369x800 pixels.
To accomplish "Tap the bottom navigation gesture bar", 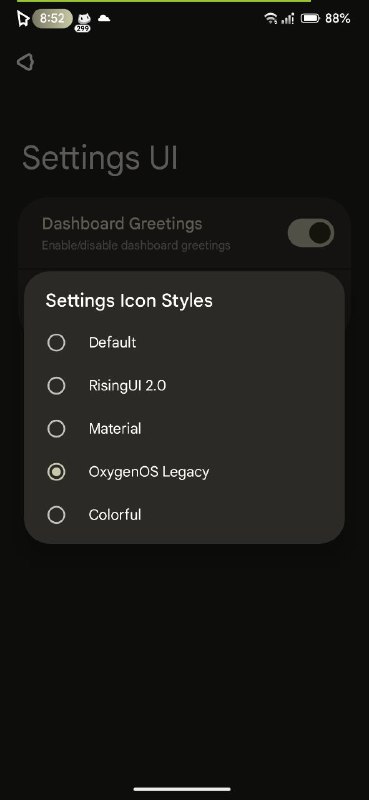I will tap(182, 789).
